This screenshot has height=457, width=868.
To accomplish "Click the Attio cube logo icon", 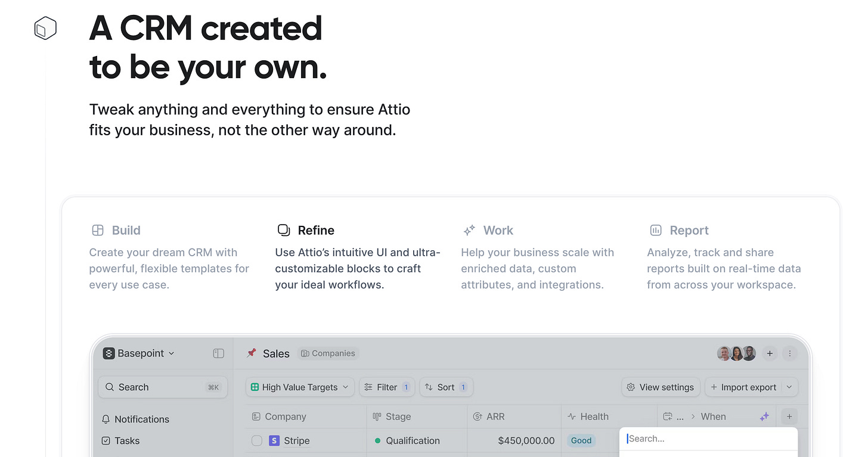I will pyautogui.click(x=45, y=28).
